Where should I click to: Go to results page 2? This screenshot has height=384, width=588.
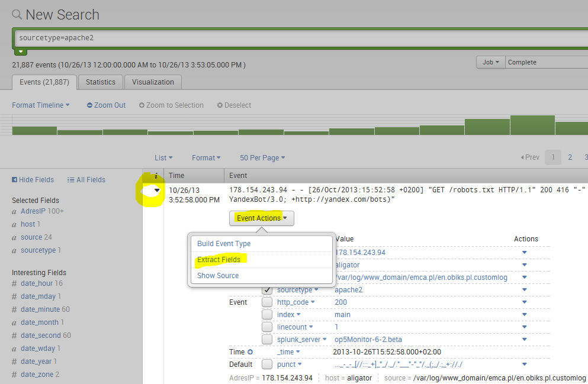tap(570, 157)
